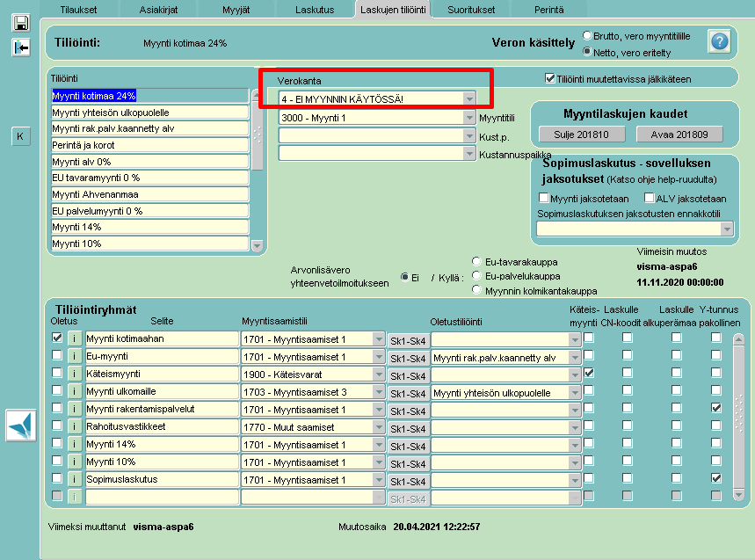
Task: Click the Tiliöinti list scrollbar up arrow
Action: click(x=258, y=95)
